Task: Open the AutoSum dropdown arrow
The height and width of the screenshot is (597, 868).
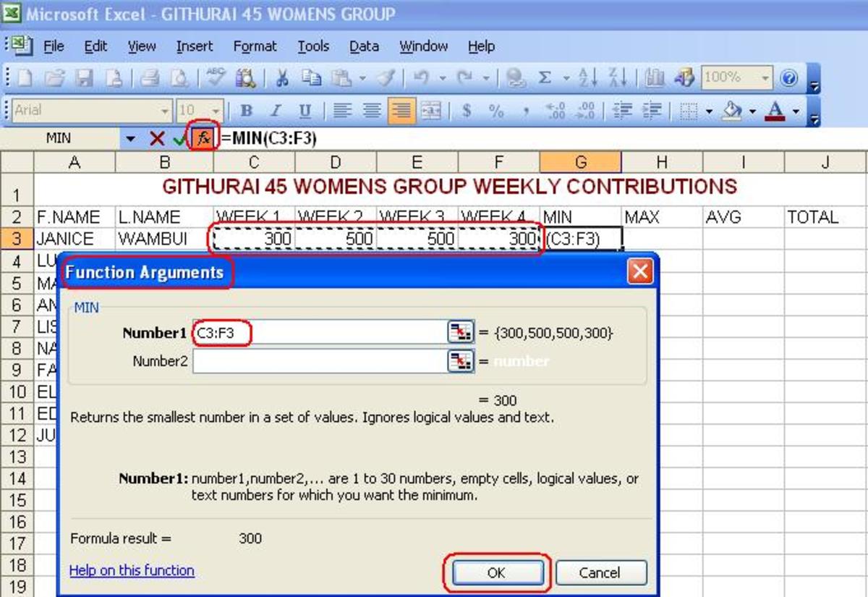Action: pyautogui.click(x=566, y=78)
